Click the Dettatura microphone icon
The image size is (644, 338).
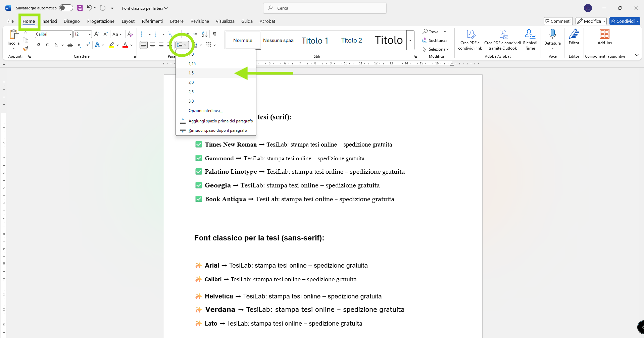[x=552, y=34]
